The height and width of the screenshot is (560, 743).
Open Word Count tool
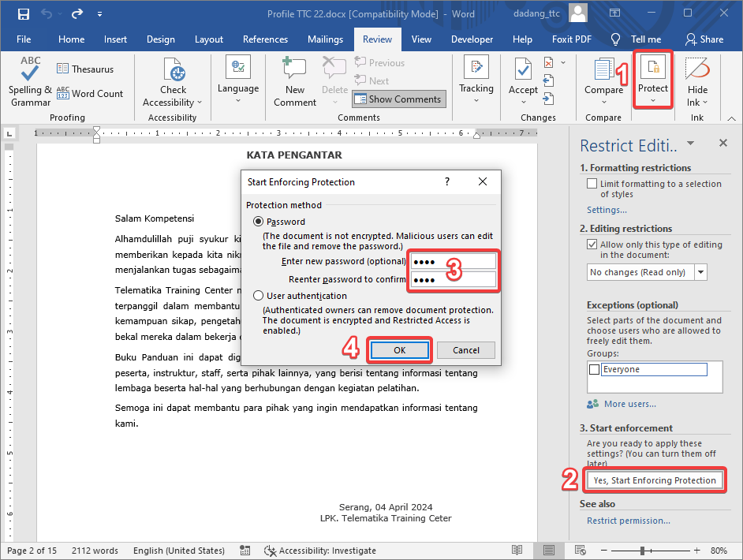click(x=90, y=94)
